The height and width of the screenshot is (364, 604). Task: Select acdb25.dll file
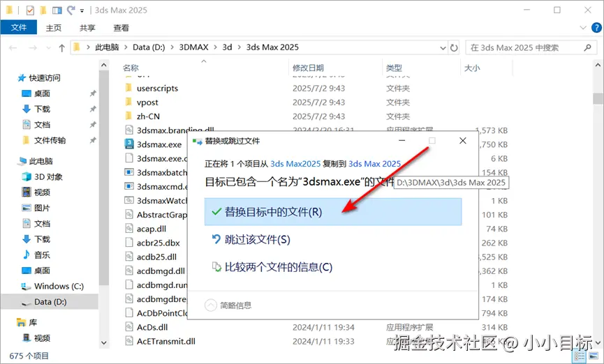coord(156,257)
